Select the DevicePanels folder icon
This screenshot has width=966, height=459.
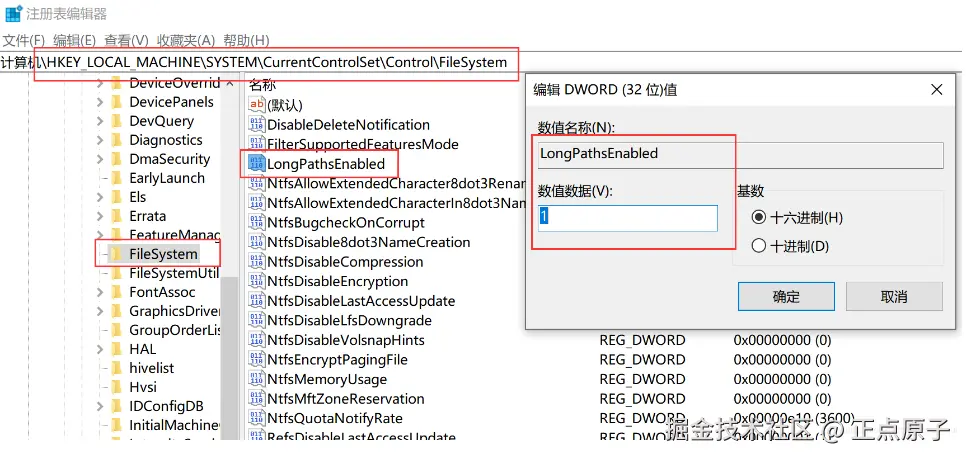click(x=116, y=102)
